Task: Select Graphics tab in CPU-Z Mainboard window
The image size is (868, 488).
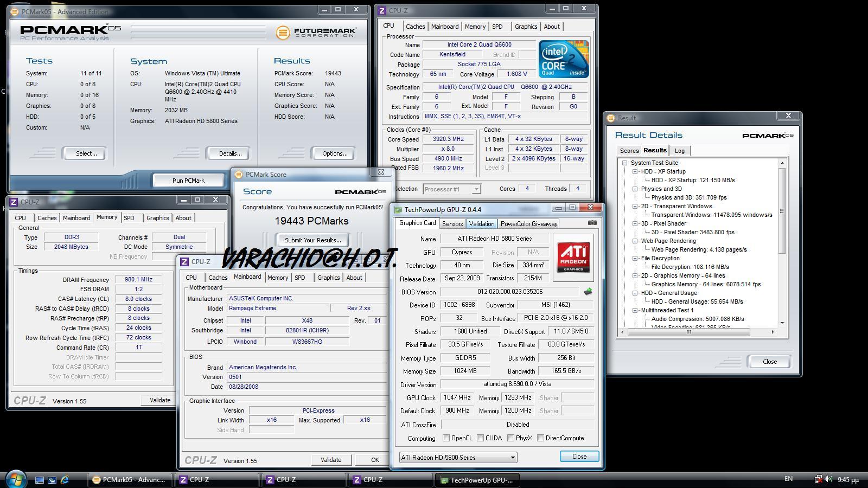Action: (x=329, y=278)
